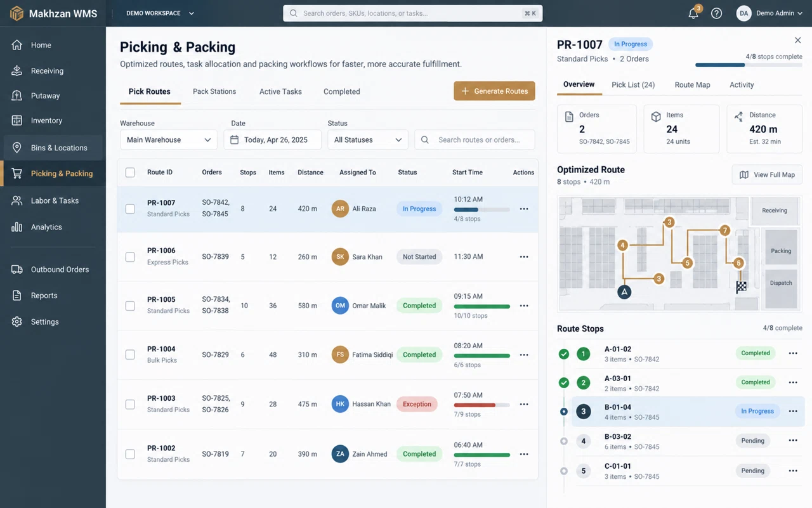
Task: Click the 4/8 stops complete progress bar
Action: (x=749, y=65)
